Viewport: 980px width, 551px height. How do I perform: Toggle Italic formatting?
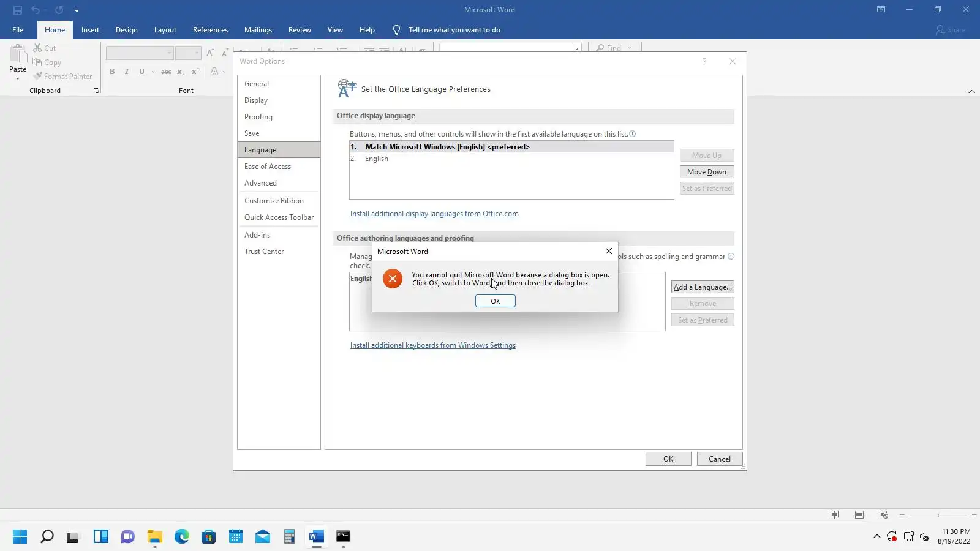coord(127,72)
